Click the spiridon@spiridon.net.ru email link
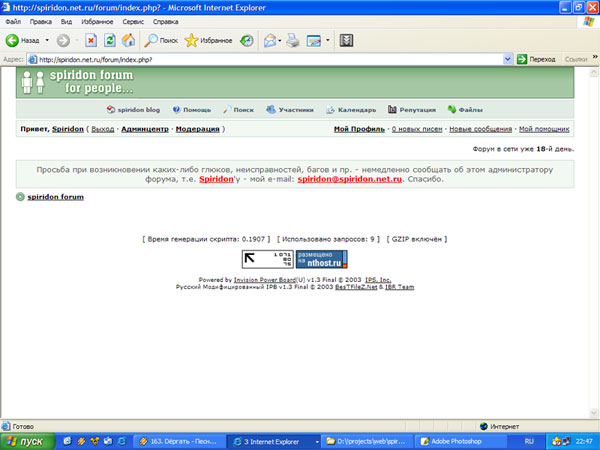This screenshot has width=600, height=450. pos(350,179)
